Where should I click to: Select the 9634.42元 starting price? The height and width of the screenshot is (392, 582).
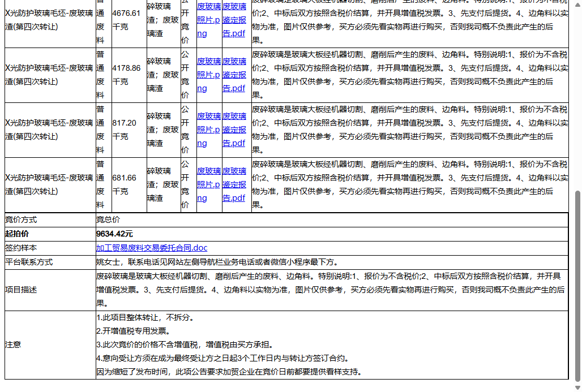click(114, 234)
